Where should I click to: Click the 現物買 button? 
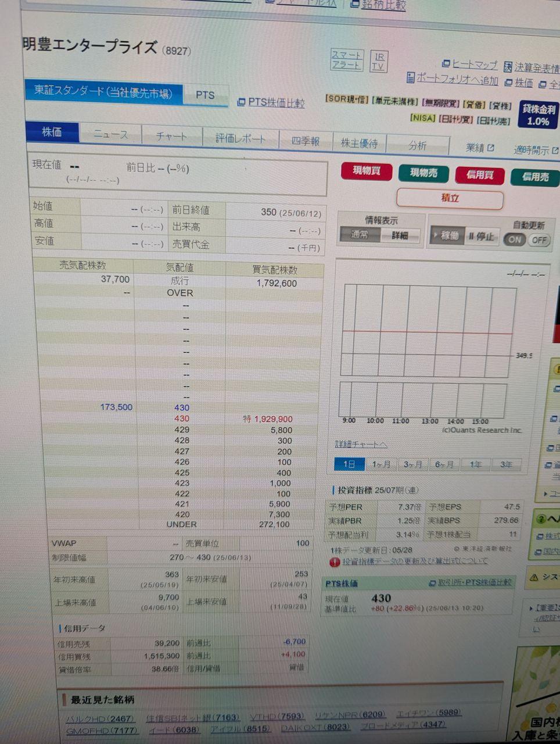click(367, 171)
